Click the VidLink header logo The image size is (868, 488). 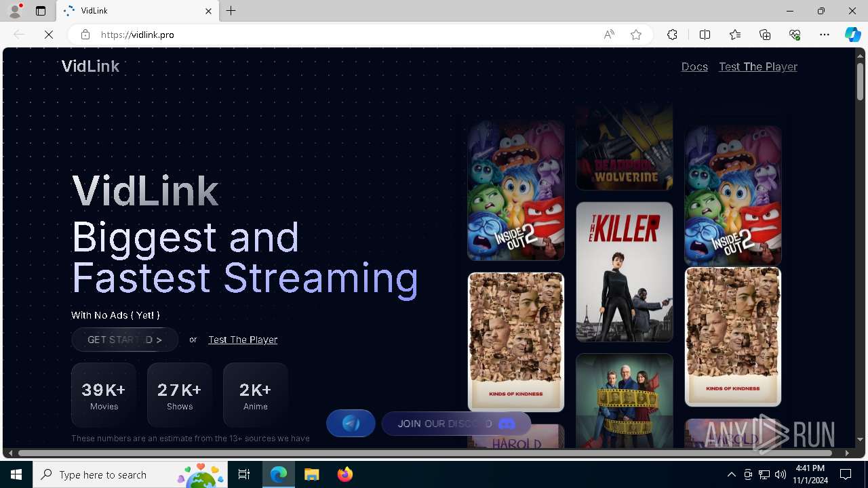90,66
